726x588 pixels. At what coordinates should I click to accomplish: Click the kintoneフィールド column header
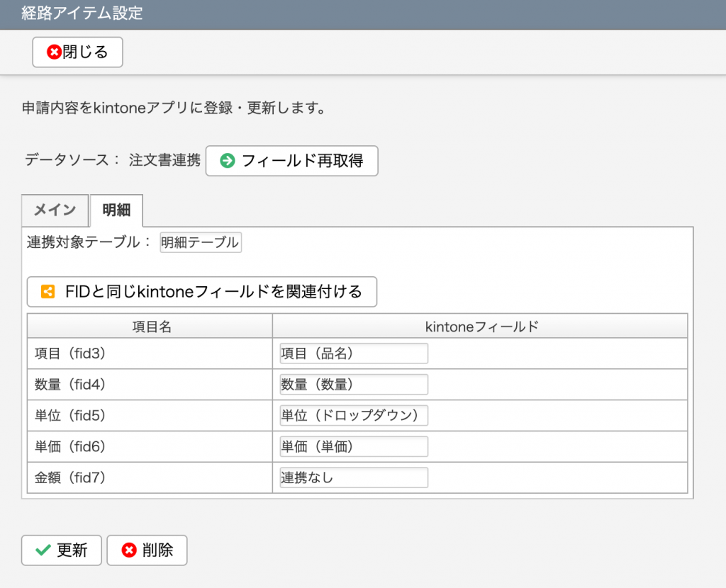click(x=480, y=326)
